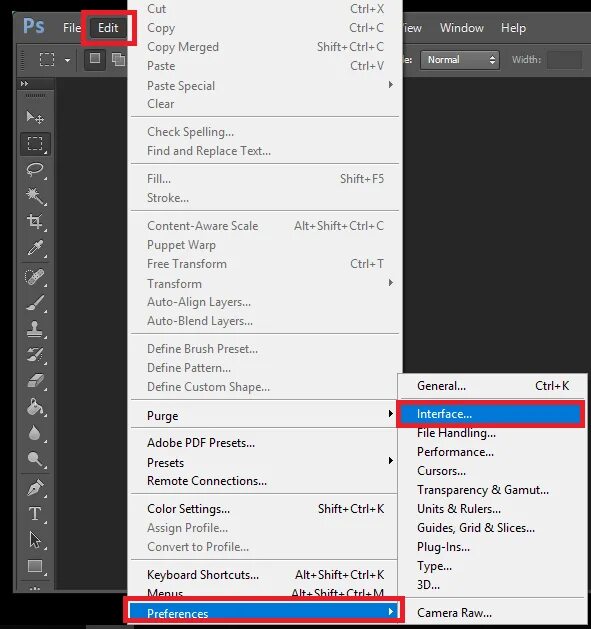Select the Lasso tool
Screen dimensions: 591x629
click(x=35, y=169)
